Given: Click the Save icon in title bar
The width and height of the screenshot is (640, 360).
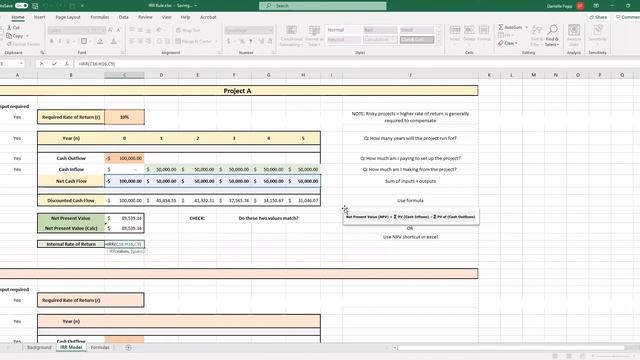Looking at the screenshot, I should pyautogui.click(x=35, y=6).
